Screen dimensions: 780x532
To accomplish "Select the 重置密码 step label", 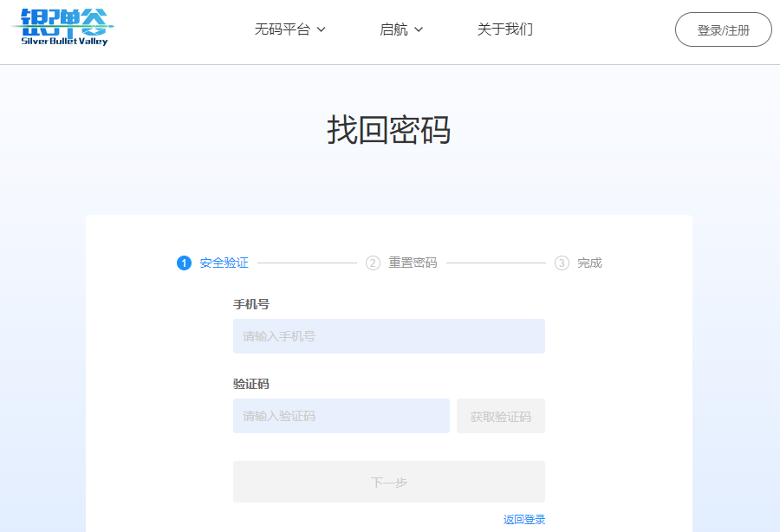I will click(413, 263).
